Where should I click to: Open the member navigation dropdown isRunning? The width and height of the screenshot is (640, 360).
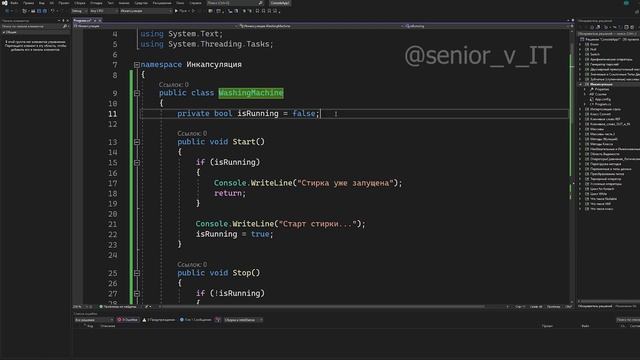click(486, 26)
